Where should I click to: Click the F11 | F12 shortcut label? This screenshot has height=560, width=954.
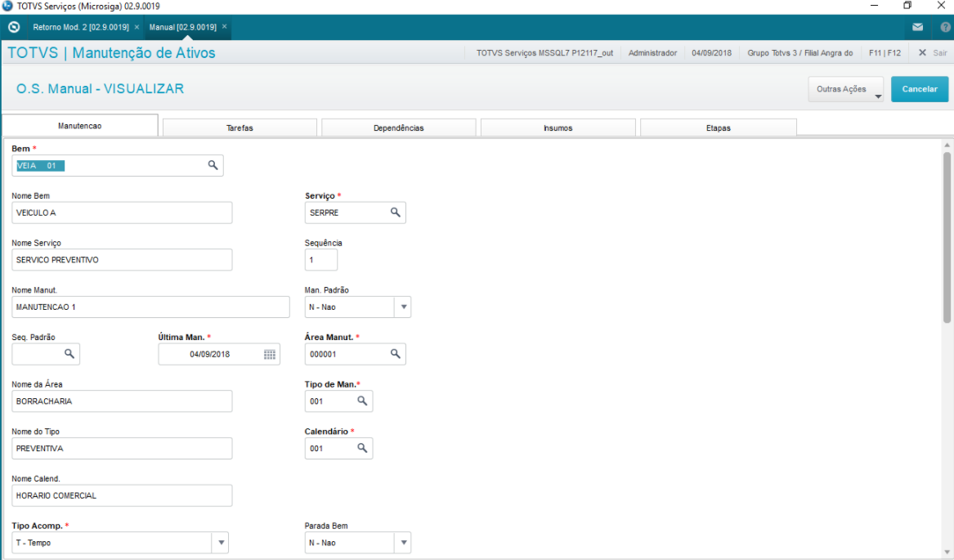(885, 53)
